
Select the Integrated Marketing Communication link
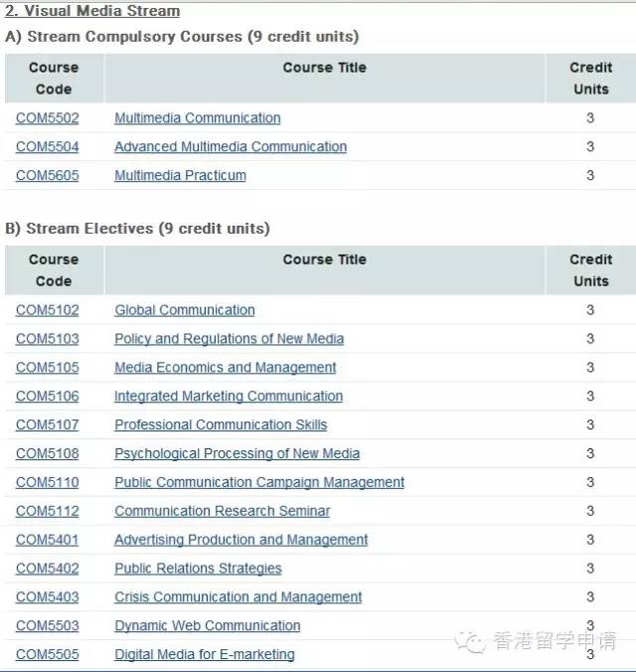point(229,396)
